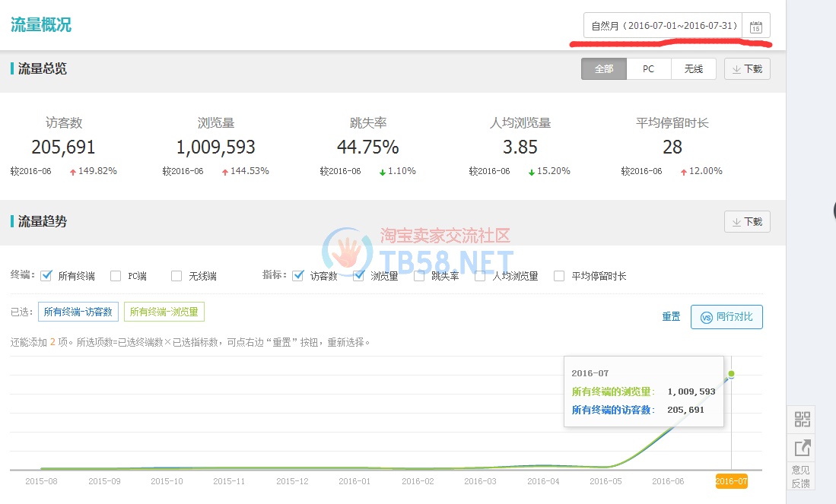
Task: Enable the 无线端 checkbox
Action: click(176, 276)
